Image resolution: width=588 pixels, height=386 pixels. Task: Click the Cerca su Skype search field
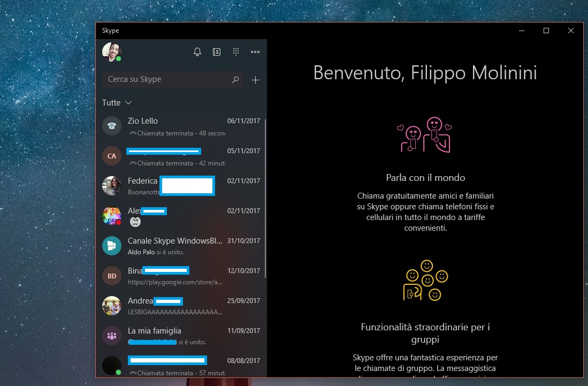tap(172, 80)
